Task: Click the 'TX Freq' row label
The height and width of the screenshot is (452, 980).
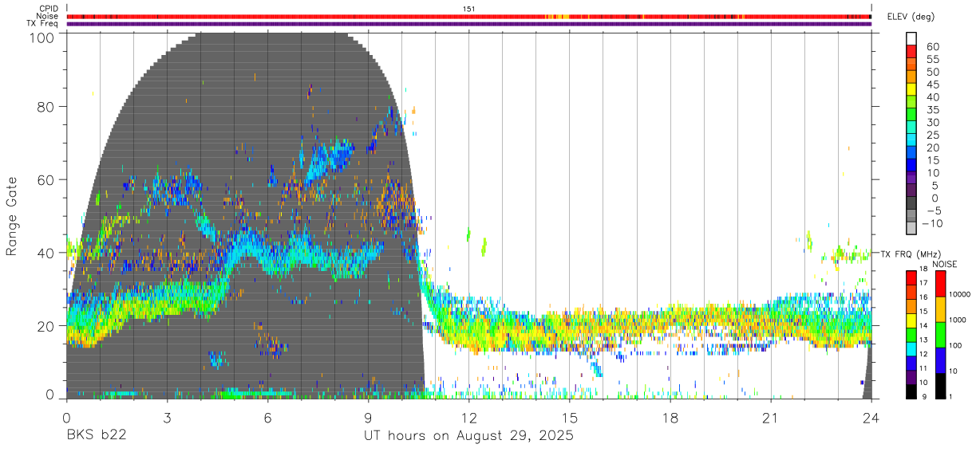Action: pos(44,23)
